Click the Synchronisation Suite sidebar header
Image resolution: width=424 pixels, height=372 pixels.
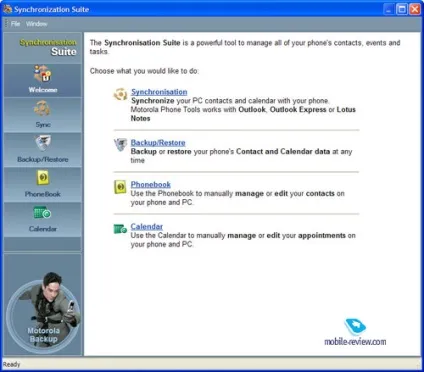(x=48, y=47)
